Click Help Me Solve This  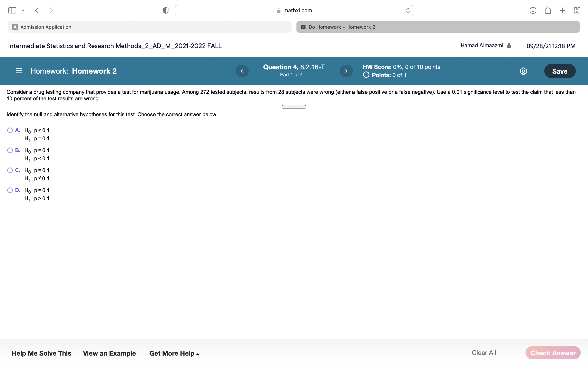point(42,353)
